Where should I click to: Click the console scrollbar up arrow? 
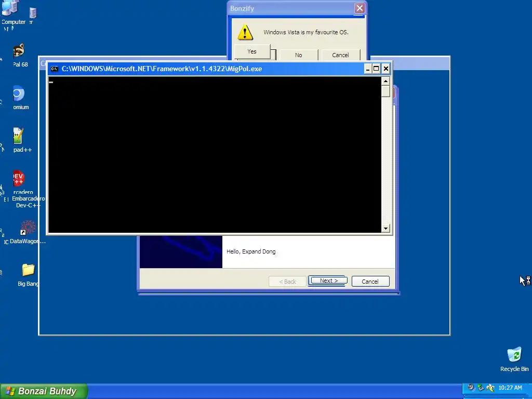385,81
